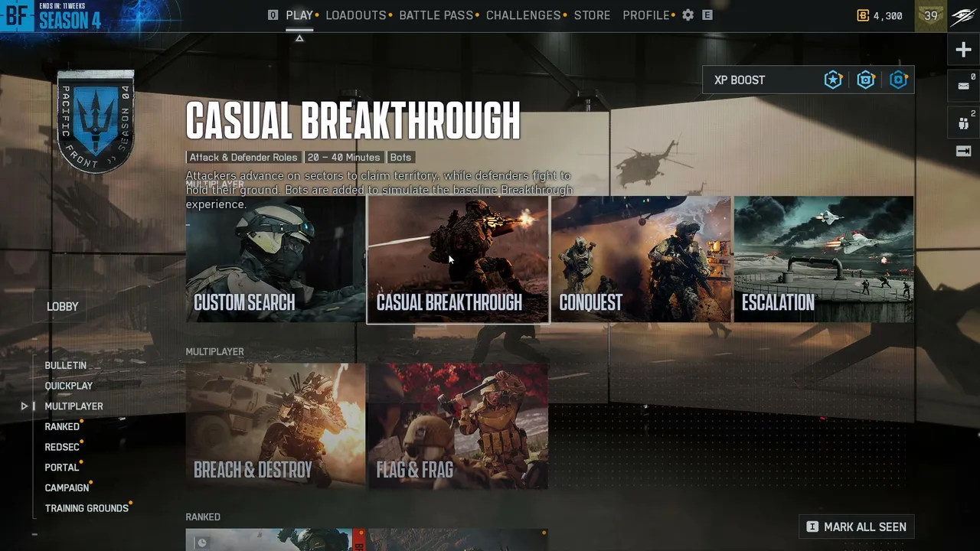Open the Loadouts tab
The height and width of the screenshot is (551, 980).
[x=356, y=15]
